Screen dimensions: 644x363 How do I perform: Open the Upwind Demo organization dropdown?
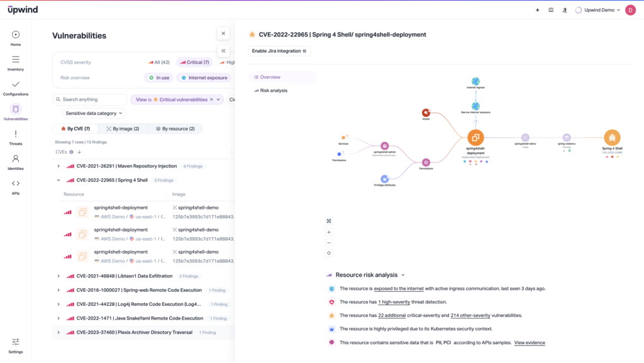(x=598, y=10)
